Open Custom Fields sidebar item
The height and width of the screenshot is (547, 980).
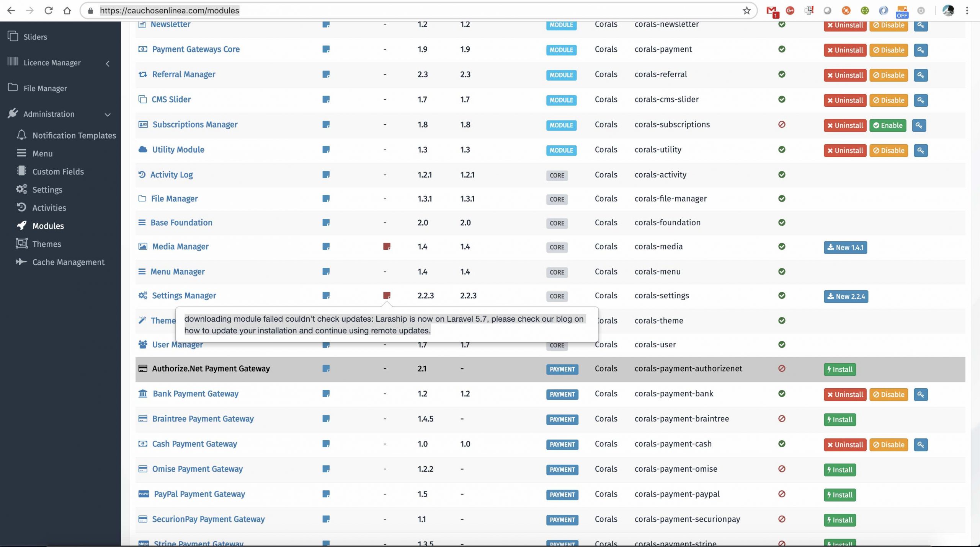(x=58, y=171)
